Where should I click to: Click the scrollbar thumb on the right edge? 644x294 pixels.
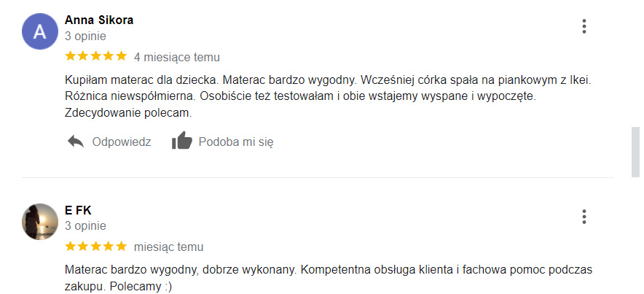coord(635,152)
